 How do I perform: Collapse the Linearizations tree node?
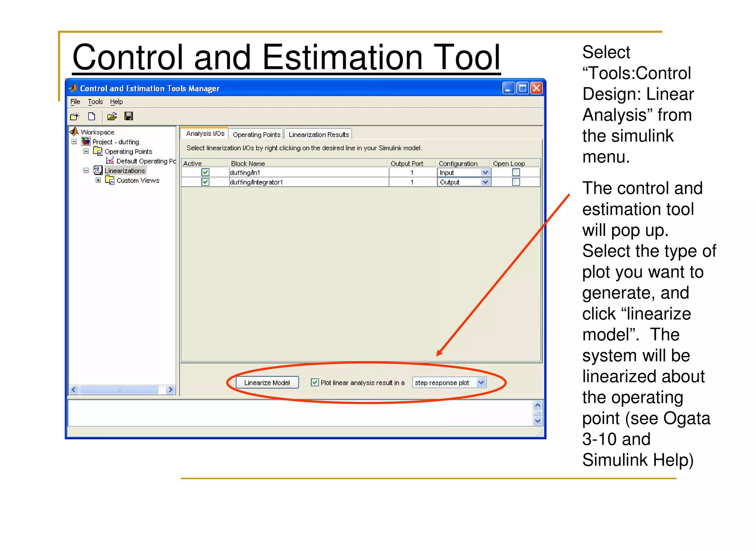pyautogui.click(x=86, y=170)
